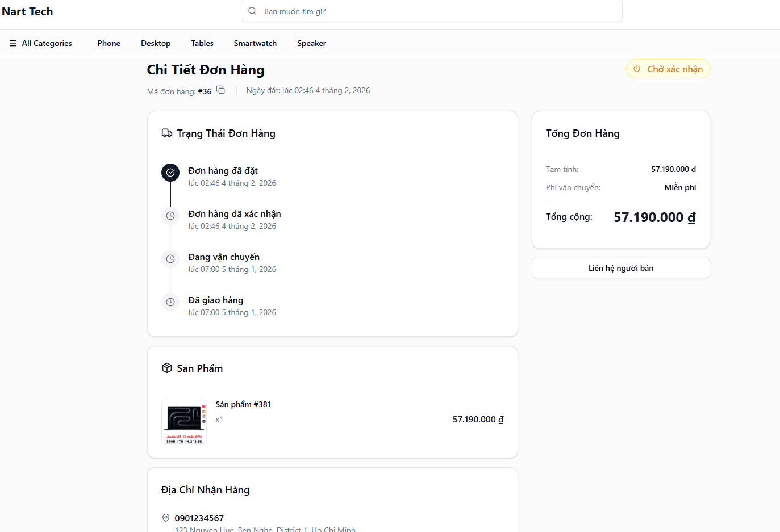Switch to the Phone category tab

(x=109, y=43)
